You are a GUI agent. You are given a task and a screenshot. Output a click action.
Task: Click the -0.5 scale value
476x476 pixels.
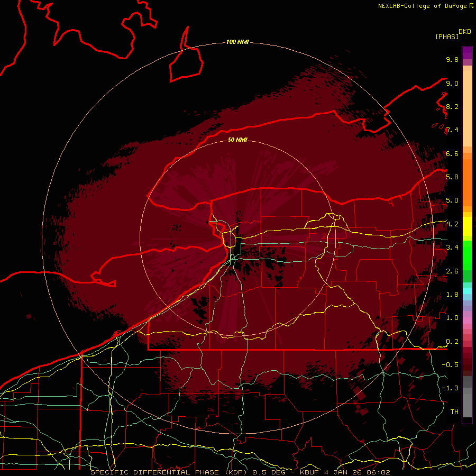click(450, 364)
